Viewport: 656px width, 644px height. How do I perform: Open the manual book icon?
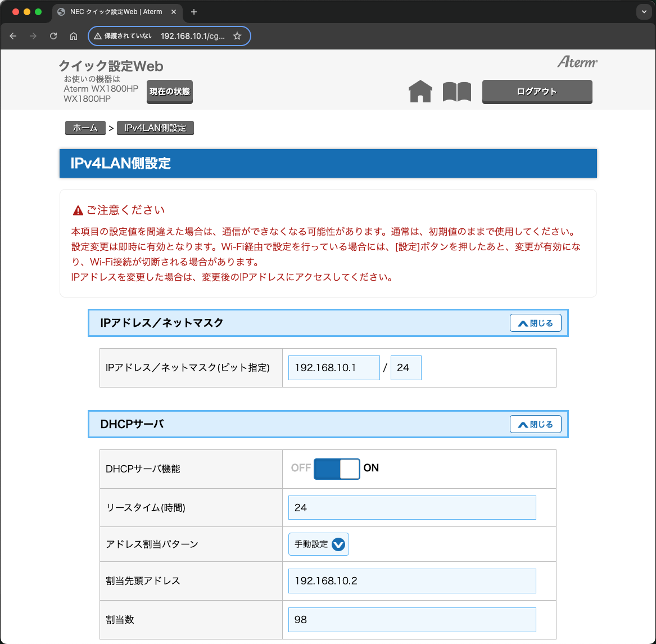pyautogui.click(x=457, y=91)
